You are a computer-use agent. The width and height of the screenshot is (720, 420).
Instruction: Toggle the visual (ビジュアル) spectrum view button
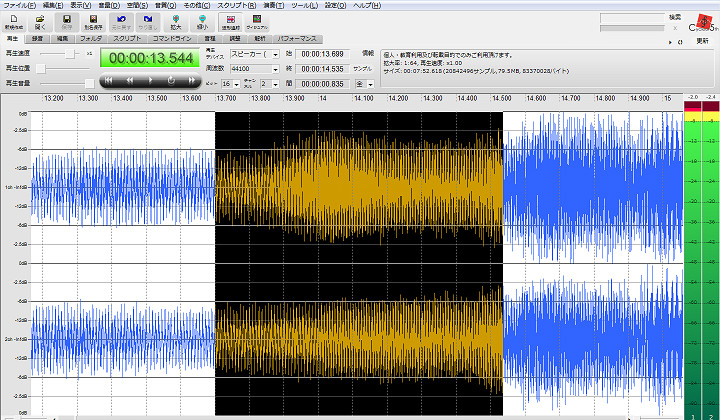point(255,19)
